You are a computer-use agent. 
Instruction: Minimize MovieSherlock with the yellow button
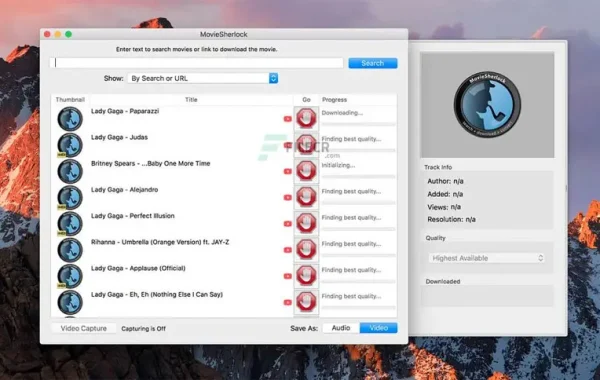[x=58, y=34]
